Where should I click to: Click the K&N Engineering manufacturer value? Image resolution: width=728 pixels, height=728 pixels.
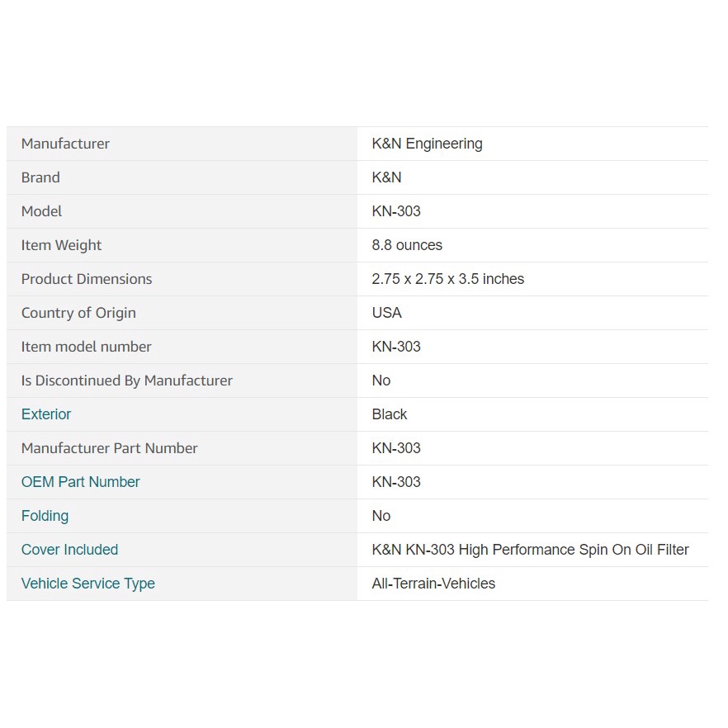pyautogui.click(x=427, y=144)
